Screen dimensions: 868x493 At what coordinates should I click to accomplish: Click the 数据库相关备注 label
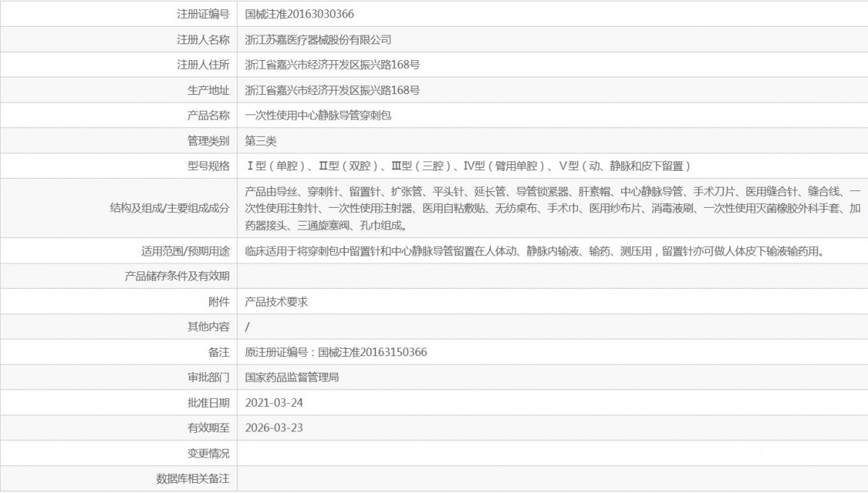coord(193,479)
